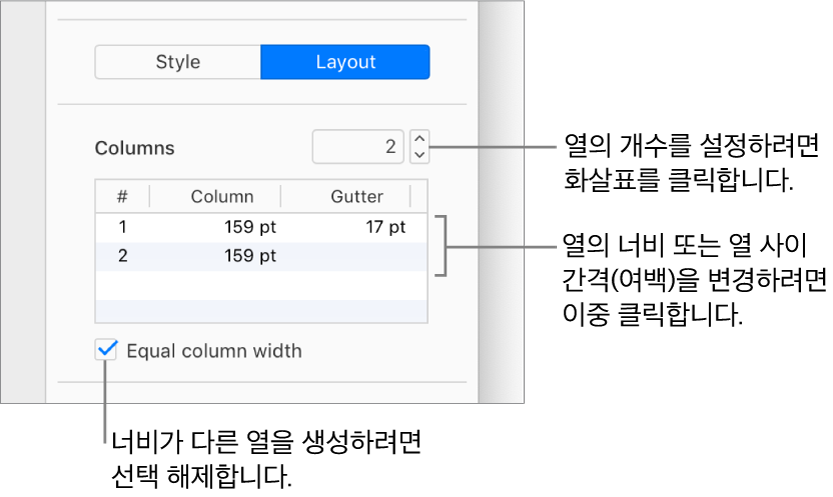Viewport: 833px width, 497px height.
Task: Click the empty fourth table row
Action: point(261,311)
